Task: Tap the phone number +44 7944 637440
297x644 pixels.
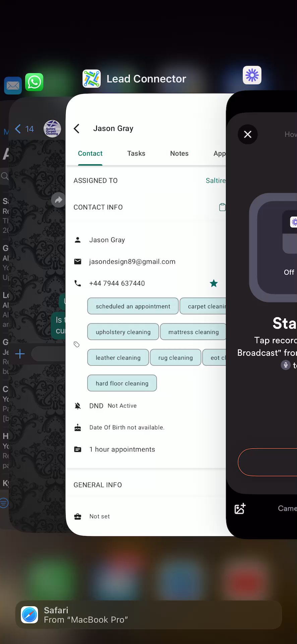Action: (x=117, y=283)
